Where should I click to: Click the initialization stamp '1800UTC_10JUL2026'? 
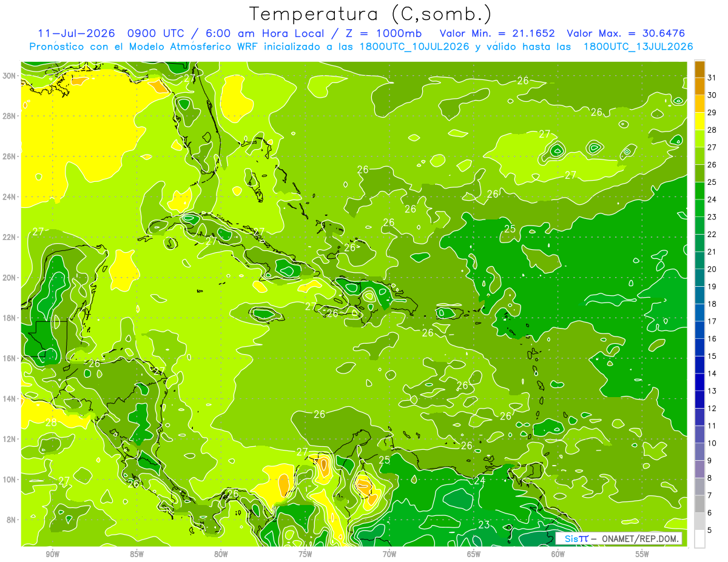[414, 47]
